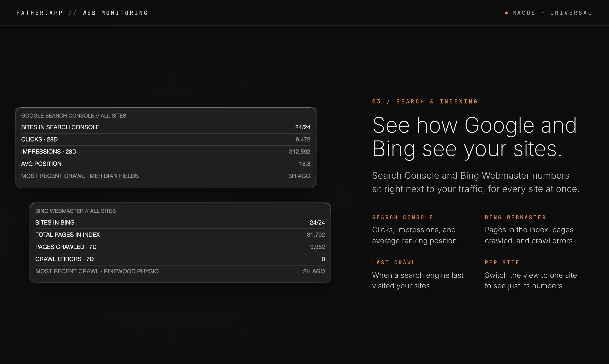609x364 pixels.
Task: Click the 24/24 value for Bing sites
Action: [317, 222]
